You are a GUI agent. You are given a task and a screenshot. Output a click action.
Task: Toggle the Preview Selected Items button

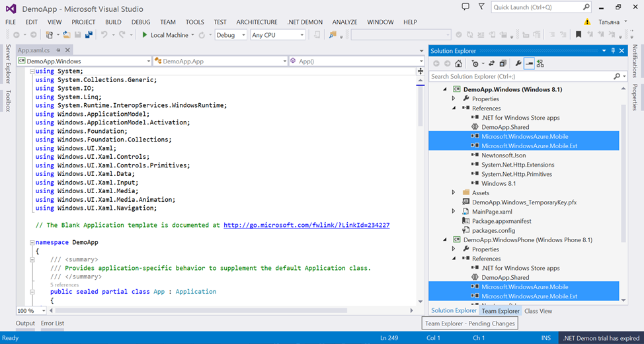point(529,64)
